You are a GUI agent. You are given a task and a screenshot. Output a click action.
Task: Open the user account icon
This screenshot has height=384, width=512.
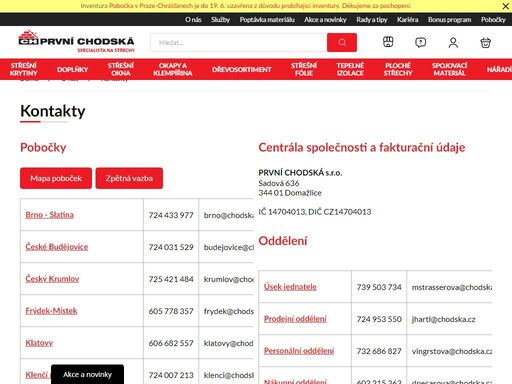453,42
